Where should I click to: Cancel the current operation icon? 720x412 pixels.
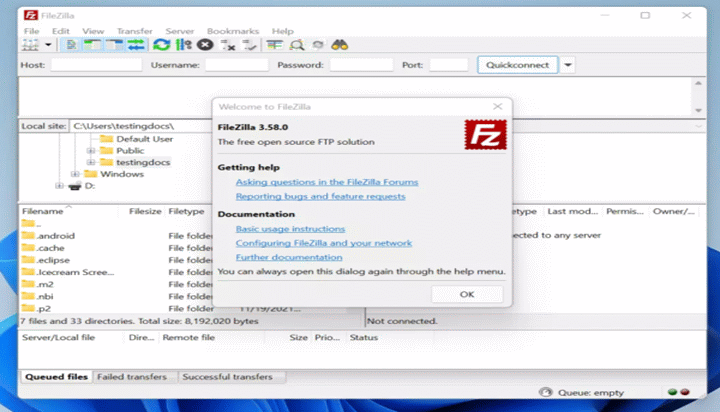tap(205, 45)
